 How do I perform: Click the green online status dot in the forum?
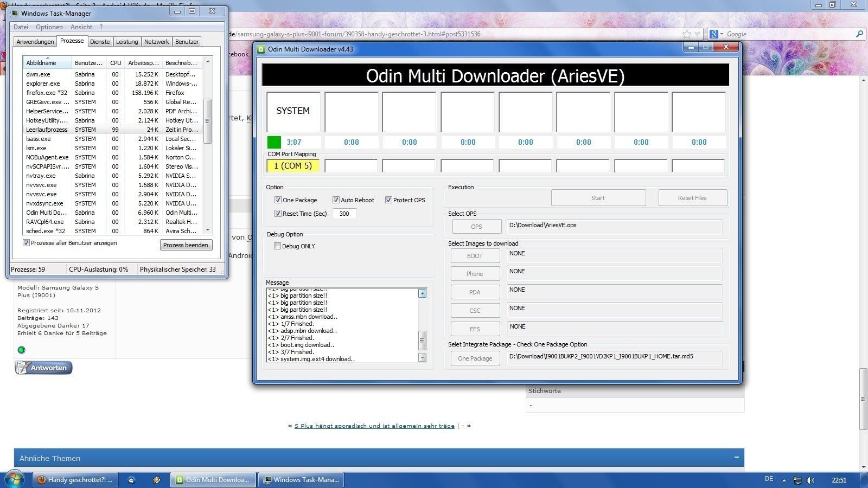tap(21, 350)
